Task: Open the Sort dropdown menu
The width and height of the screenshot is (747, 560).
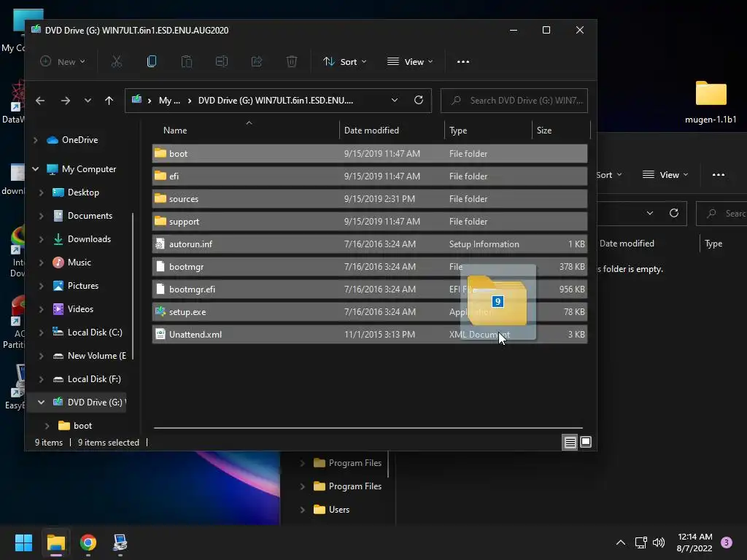Action: pos(345,61)
